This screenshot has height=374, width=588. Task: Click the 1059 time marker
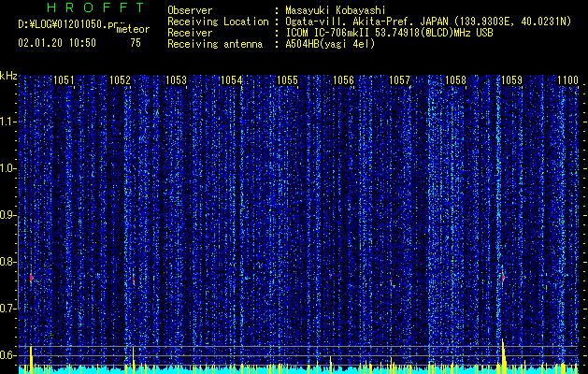click(511, 79)
